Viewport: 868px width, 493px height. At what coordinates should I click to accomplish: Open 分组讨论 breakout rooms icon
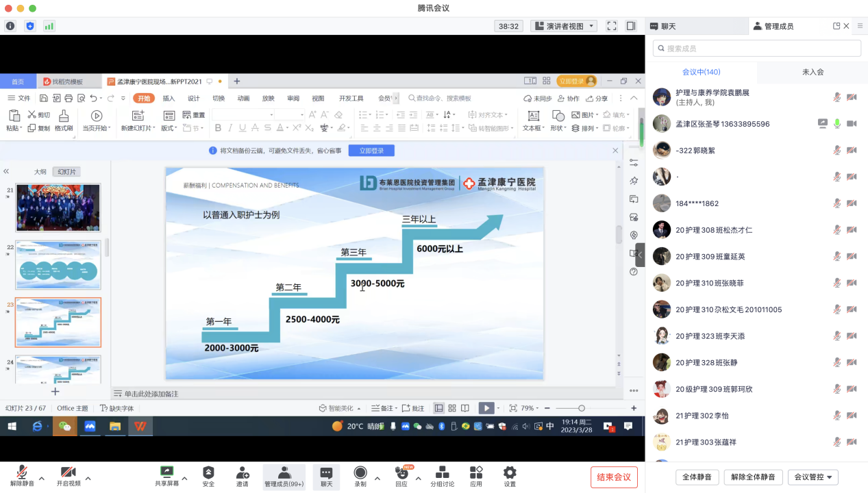point(442,472)
